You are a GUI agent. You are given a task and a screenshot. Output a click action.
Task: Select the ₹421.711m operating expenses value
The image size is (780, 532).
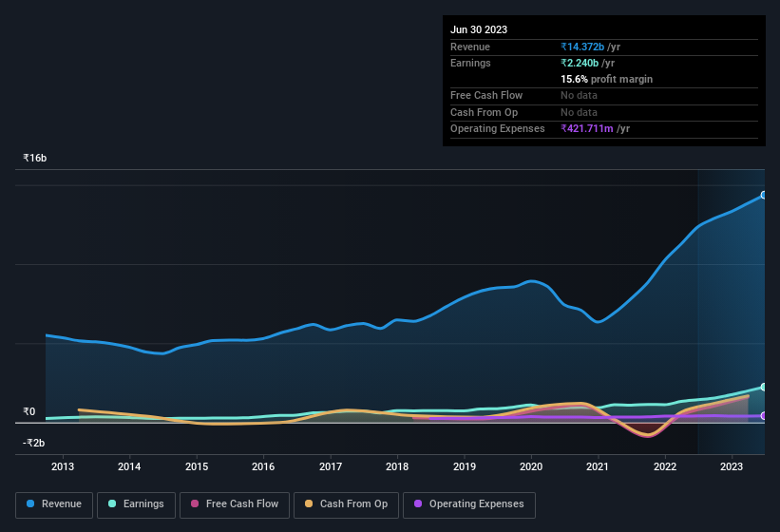(587, 129)
